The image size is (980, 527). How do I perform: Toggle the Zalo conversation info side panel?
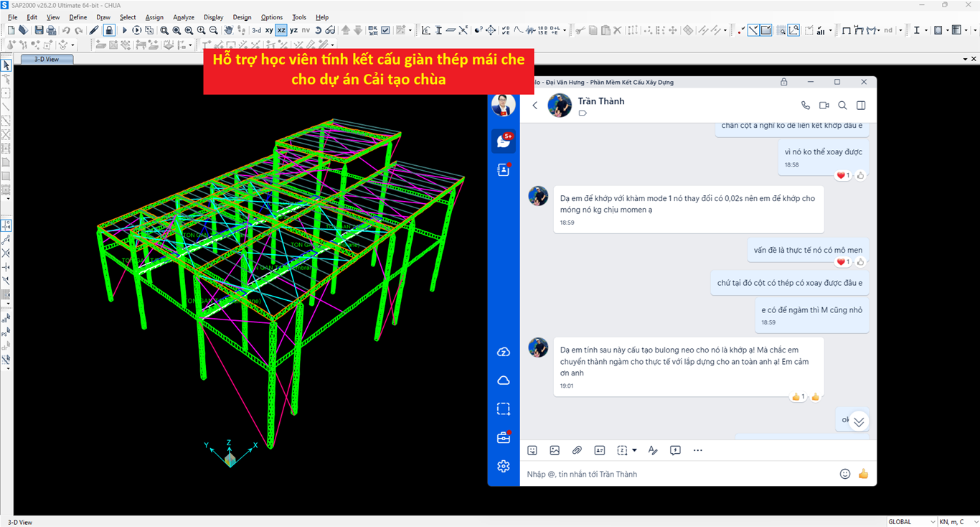861,106
